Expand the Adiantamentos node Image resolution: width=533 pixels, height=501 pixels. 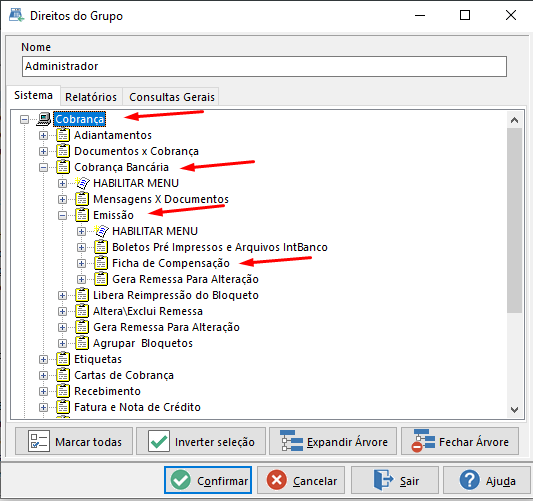[43, 135]
